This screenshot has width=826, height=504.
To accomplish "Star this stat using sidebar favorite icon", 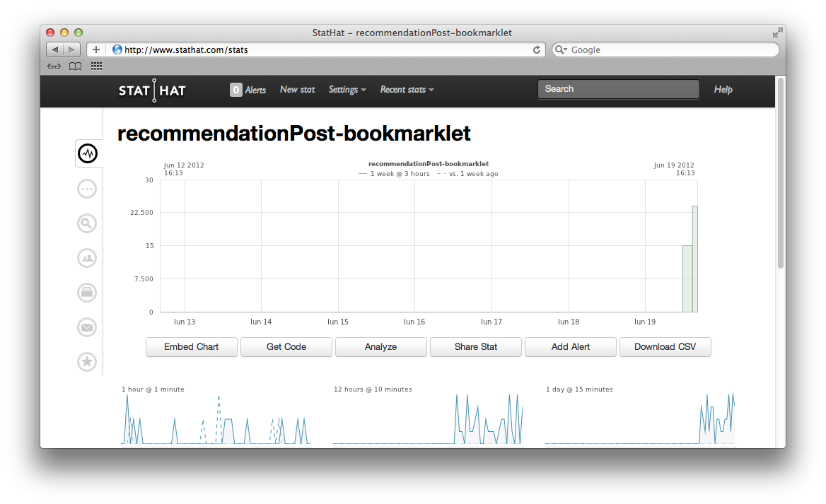I will (86, 362).
